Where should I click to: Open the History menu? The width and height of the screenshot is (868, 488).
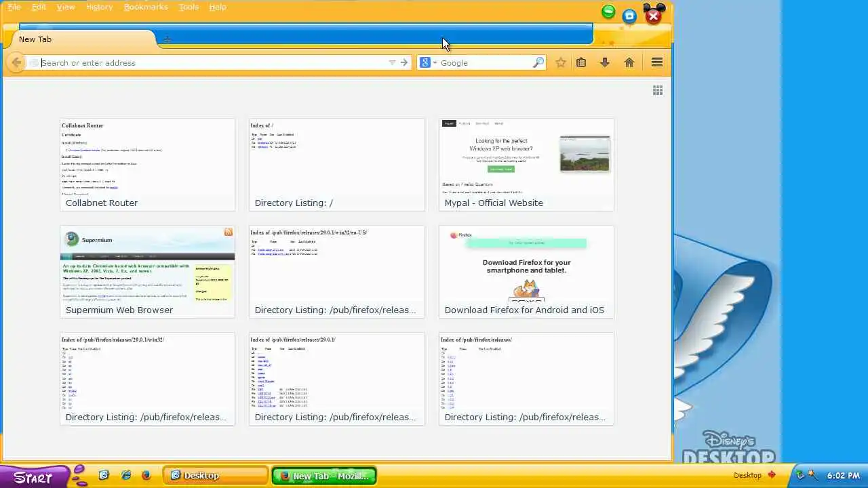click(99, 7)
